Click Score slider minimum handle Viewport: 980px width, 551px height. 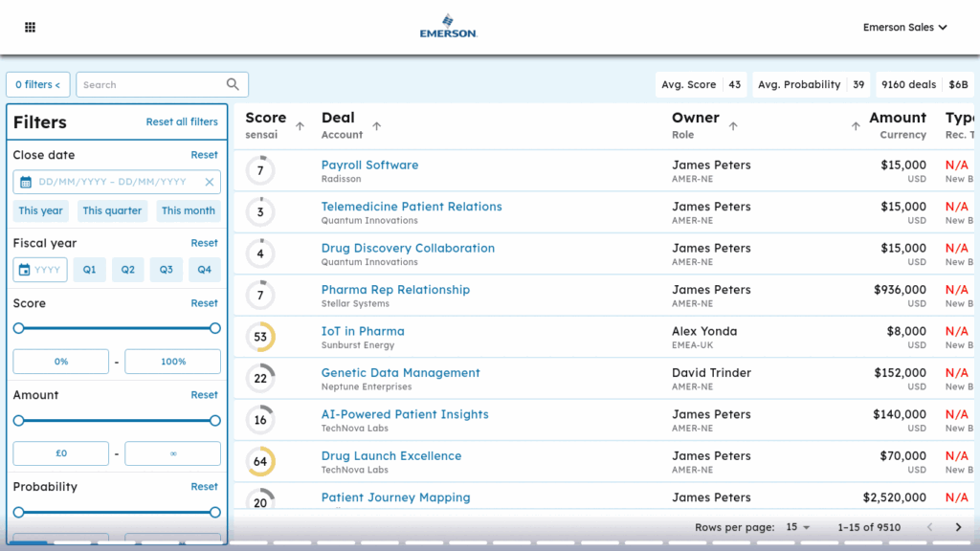pos(19,329)
